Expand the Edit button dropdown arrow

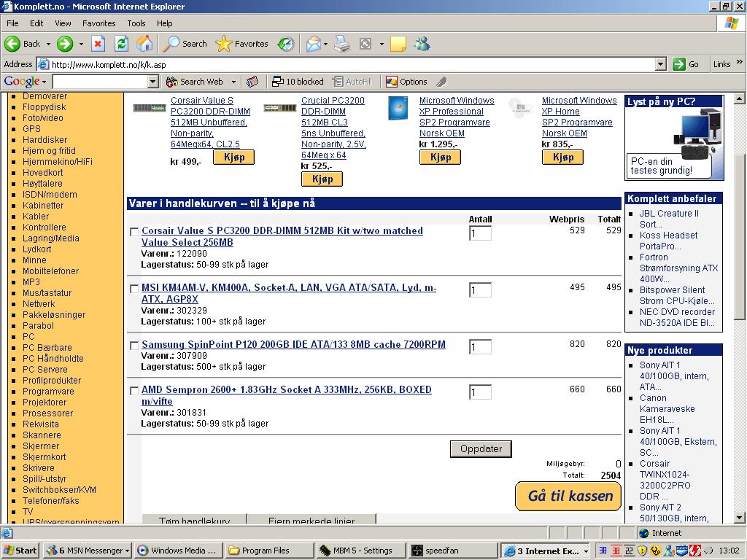[x=382, y=44]
